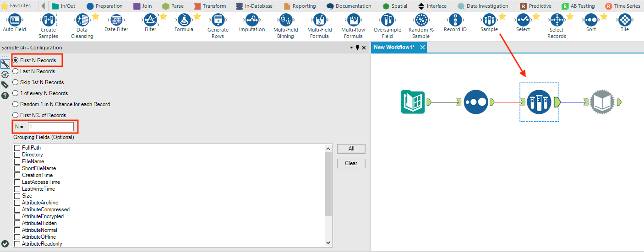
Task: Click the Sample node on the canvas
Action: click(539, 102)
